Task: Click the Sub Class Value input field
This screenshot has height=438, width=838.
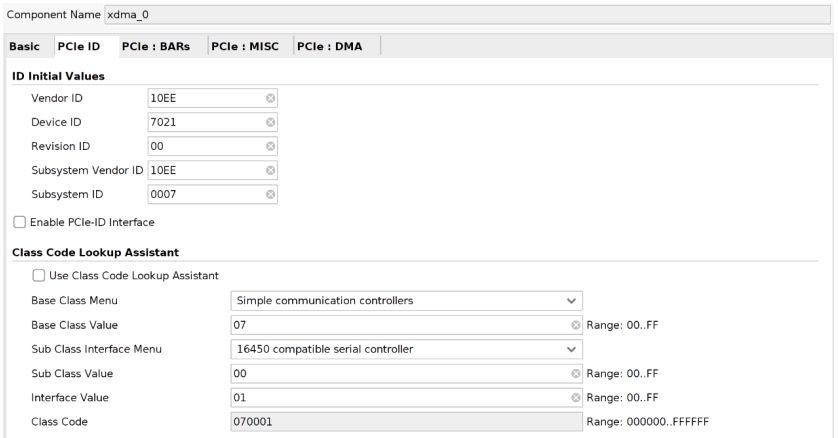Action: pos(406,374)
